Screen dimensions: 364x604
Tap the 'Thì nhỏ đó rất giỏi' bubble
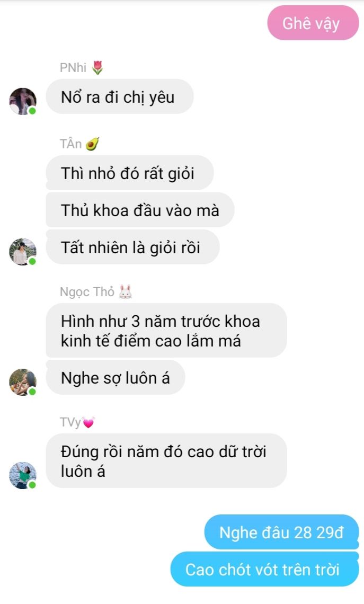click(x=129, y=173)
